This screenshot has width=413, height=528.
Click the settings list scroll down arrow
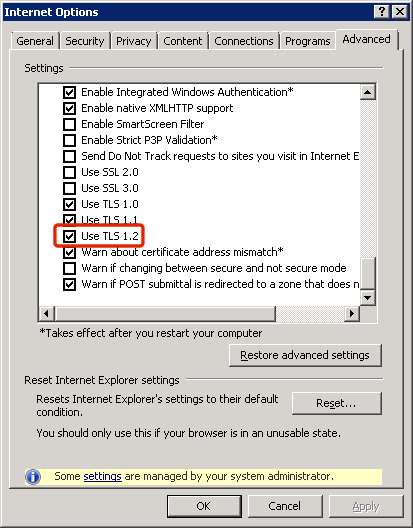(x=368, y=297)
